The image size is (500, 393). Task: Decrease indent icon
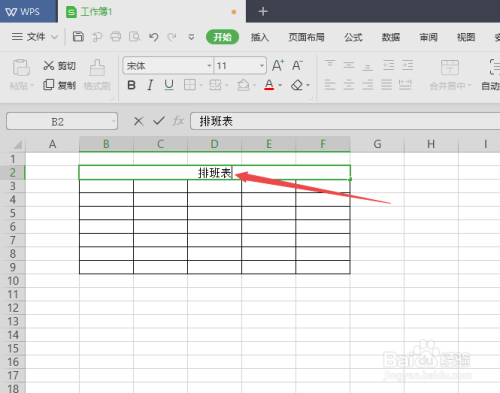(x=388, y=65)
